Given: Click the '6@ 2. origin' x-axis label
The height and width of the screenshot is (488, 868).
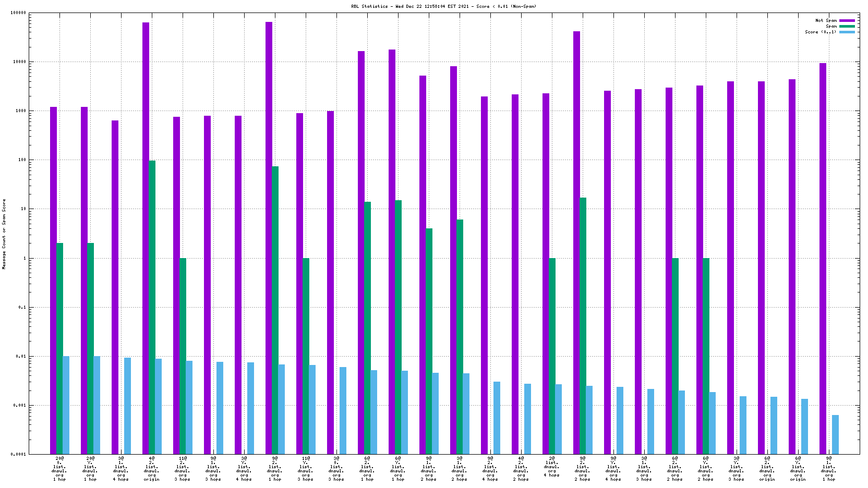Looking at the screenshot, I should (x=767, y=469).
